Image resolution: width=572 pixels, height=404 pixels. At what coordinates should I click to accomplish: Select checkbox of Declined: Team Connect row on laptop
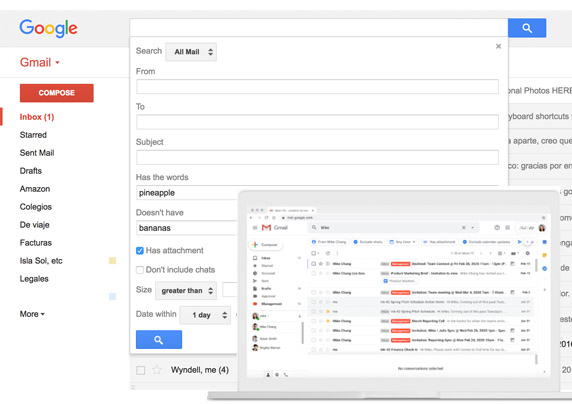point(313,263)
